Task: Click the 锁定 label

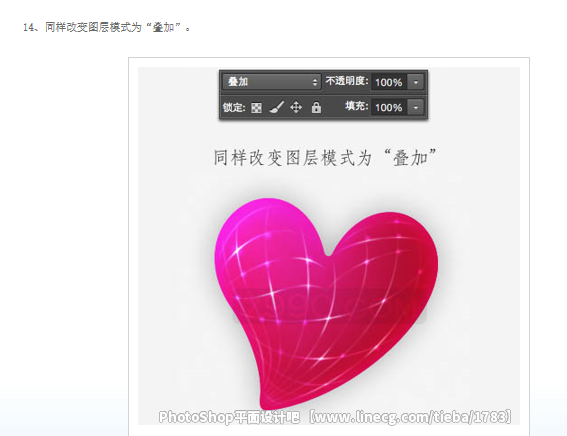Action: pos(234,107)
